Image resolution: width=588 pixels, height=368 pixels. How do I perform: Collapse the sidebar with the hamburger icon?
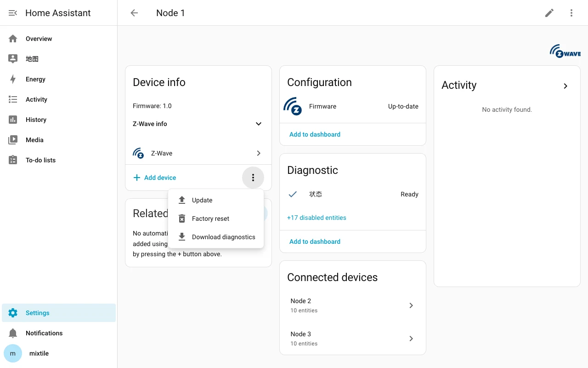[13, 13]
